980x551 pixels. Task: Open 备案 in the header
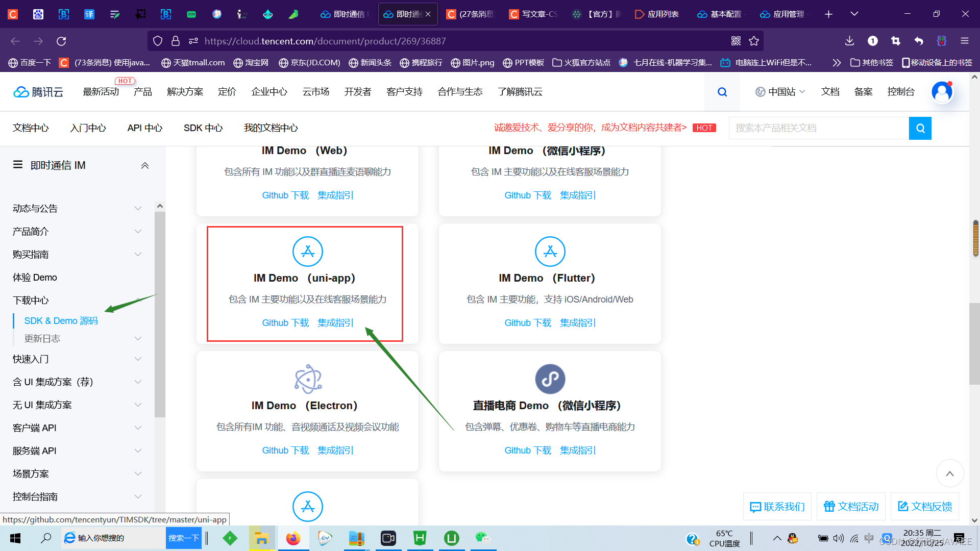point(863,92)
